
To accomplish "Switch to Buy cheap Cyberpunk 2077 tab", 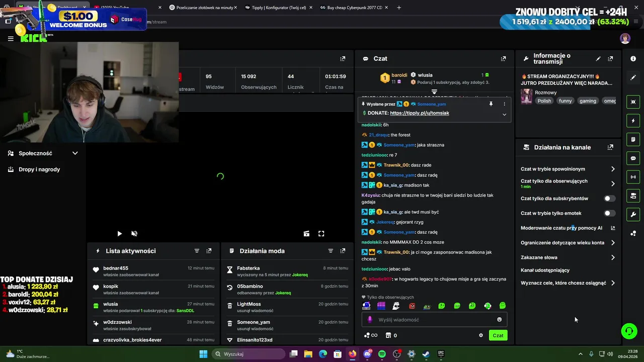I will [355, 8].
